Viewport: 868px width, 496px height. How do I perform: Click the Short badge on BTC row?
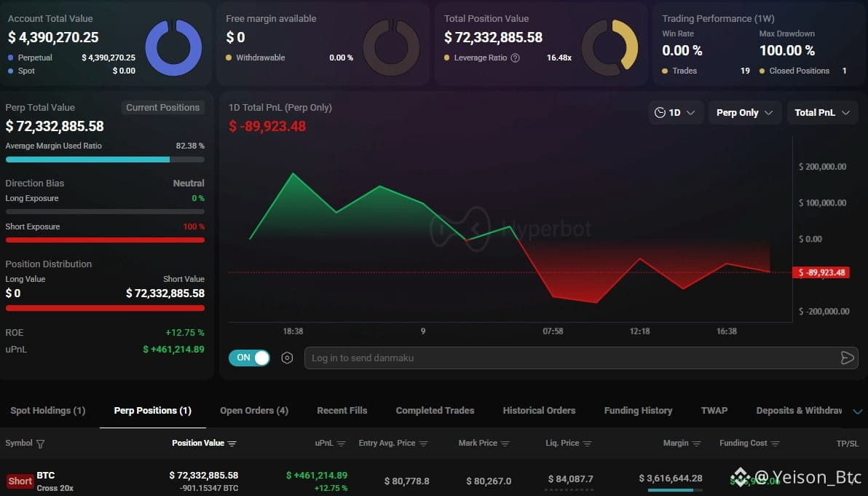(20, 481)
